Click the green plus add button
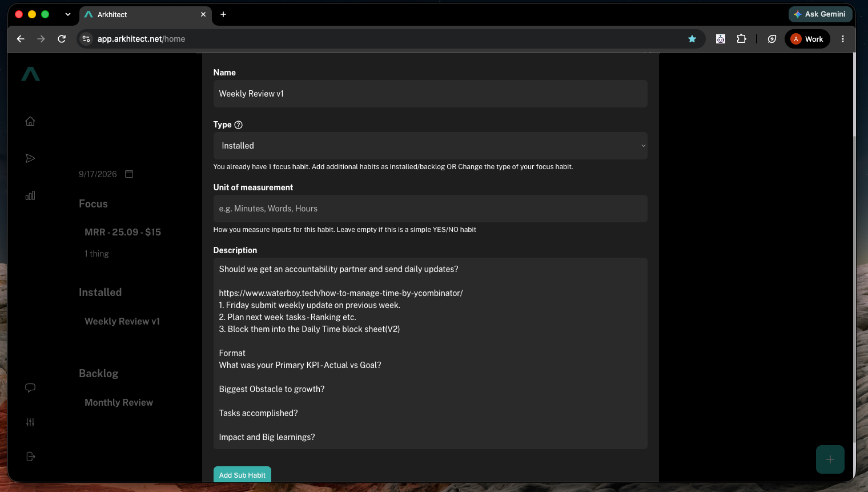The width and height of the screenshot is (868, 492). coord(830,459)
